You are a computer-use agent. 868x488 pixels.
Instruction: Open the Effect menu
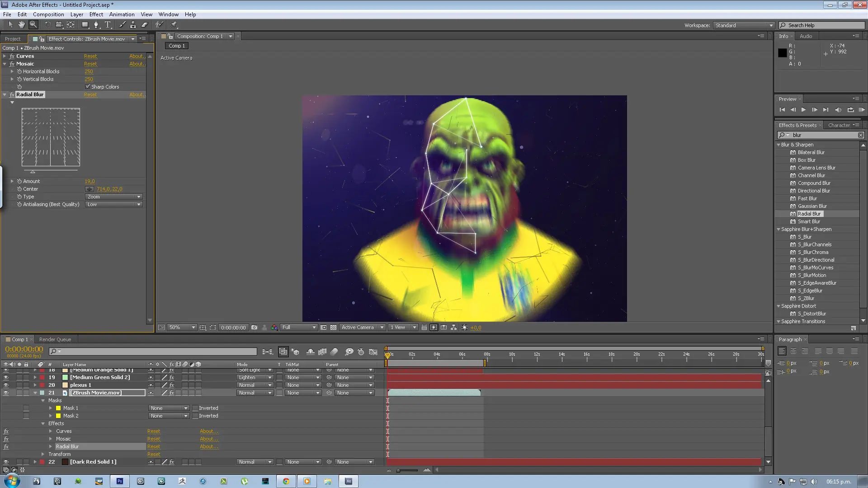tap(96, 14)
